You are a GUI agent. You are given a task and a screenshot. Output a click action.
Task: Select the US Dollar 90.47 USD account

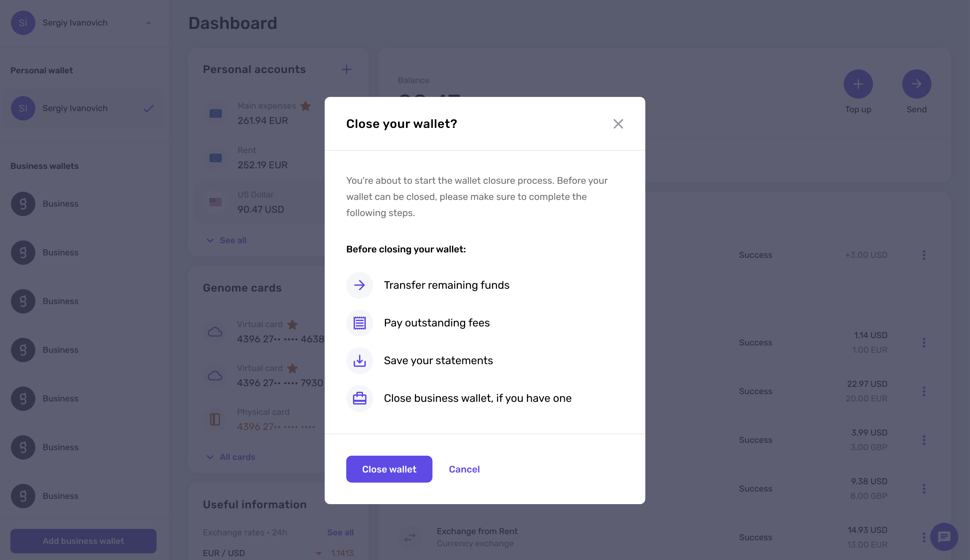259,202
